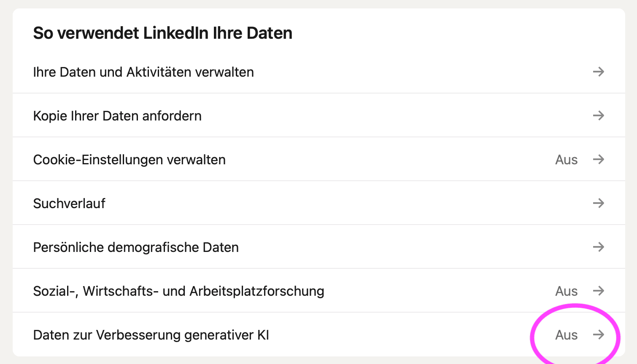Viewport: 637px width, 364px height.
Task: Click Aus status for generative KI data
Action: tap(566, 335)
